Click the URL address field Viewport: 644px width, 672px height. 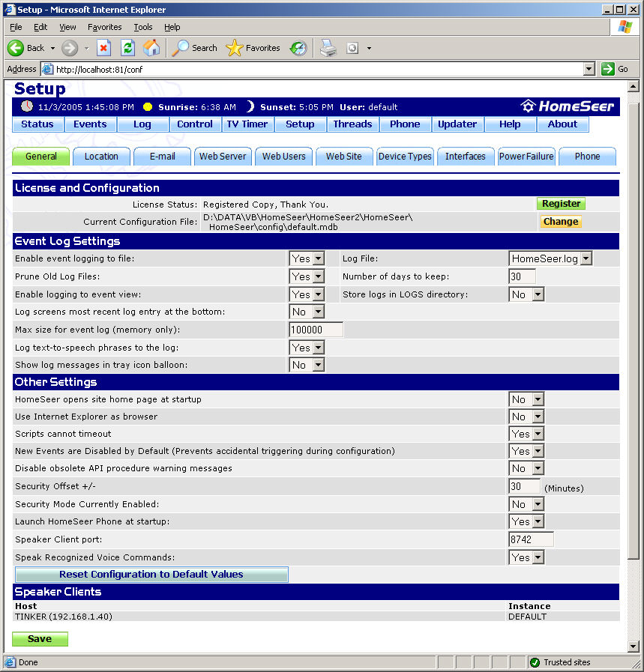point(318,69)
